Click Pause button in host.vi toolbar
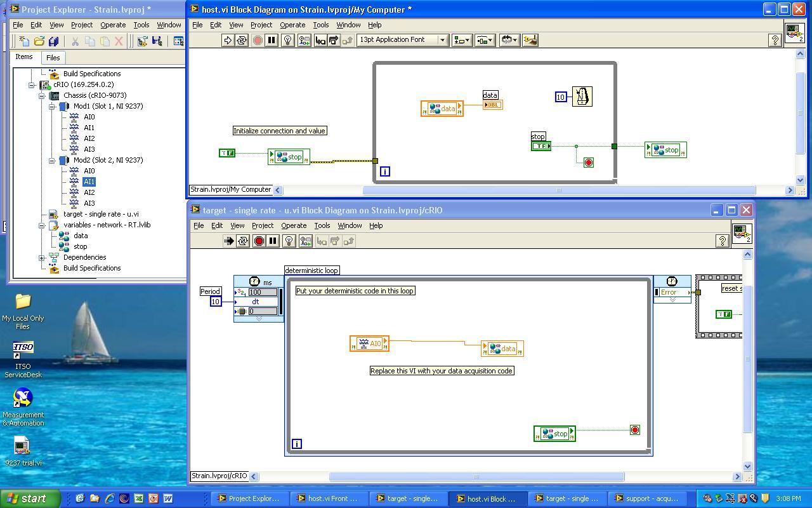The height and width of the screenshot is (508, 812). pyautogui.click(x=272, y=40)
